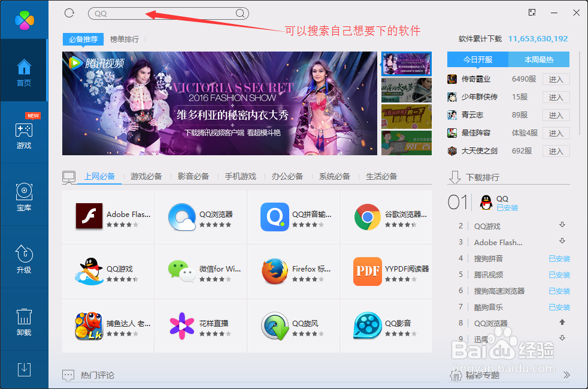588x389 pixels.
Task: Click the app logo at top left
Action: coord(25,20)
